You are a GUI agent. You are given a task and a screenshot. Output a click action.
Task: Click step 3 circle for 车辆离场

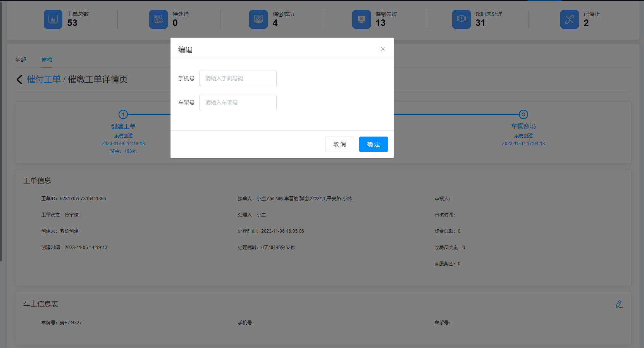(x=523, y=114)
